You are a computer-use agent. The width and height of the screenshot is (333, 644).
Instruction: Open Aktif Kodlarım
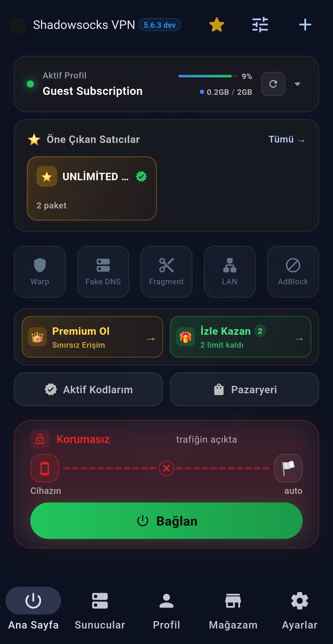point(89,390)
